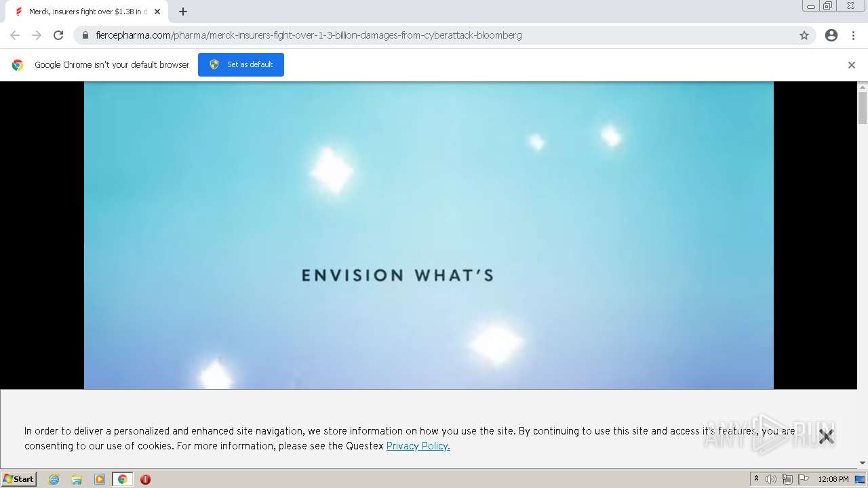
Task: Launch Internet Explorer from the taskbar
Action: (x=54, y=479)
